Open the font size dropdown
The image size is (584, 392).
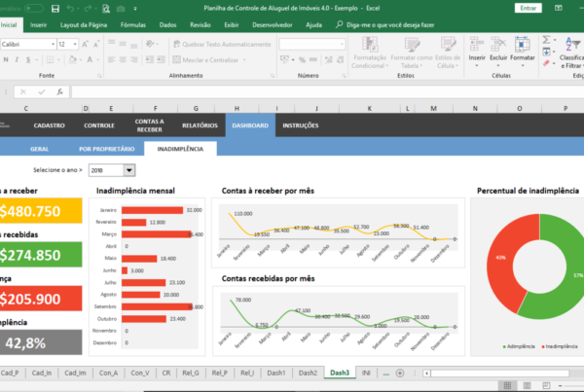[75, 45]
